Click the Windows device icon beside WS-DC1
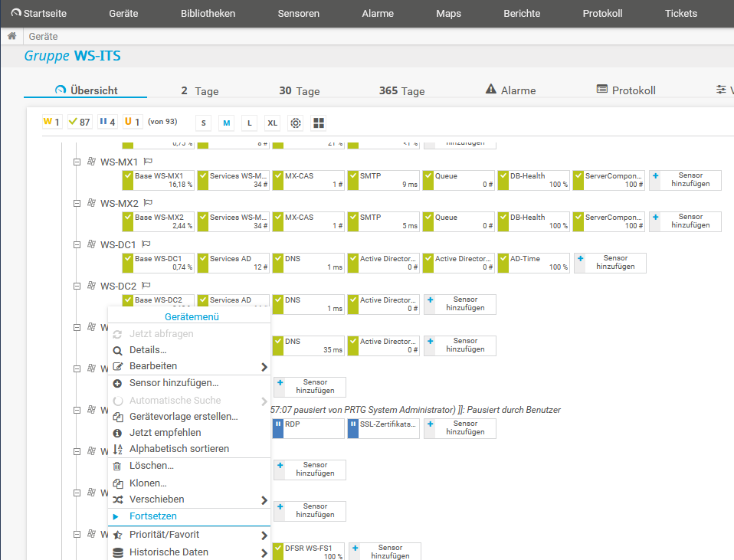734x560 pixels. 92,244
